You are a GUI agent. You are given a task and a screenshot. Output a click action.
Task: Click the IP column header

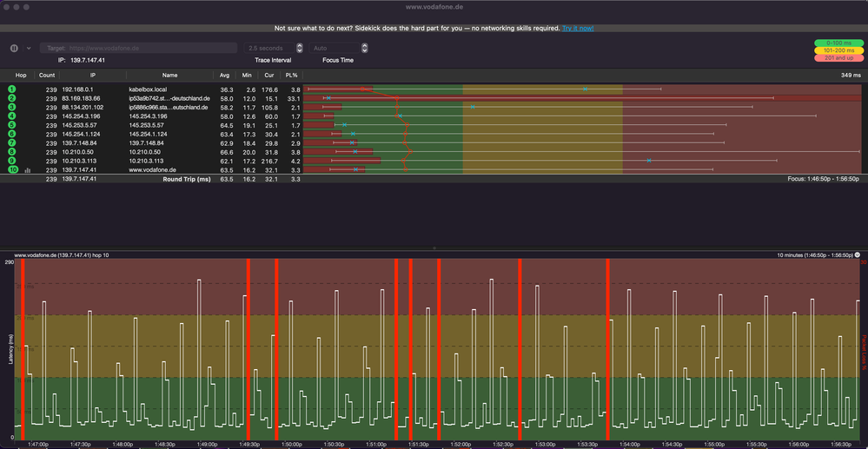coord(93,75)
